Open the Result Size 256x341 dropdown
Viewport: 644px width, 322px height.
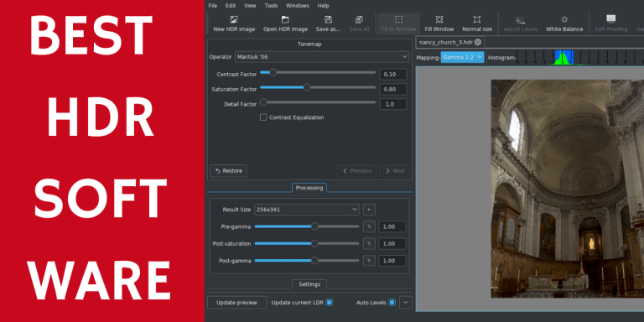307,210
